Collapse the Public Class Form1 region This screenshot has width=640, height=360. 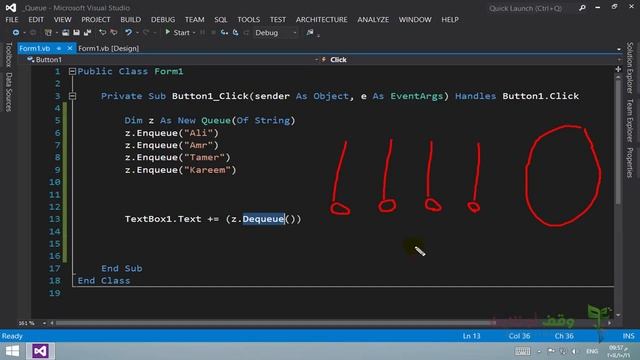click(x=72, y=71)
